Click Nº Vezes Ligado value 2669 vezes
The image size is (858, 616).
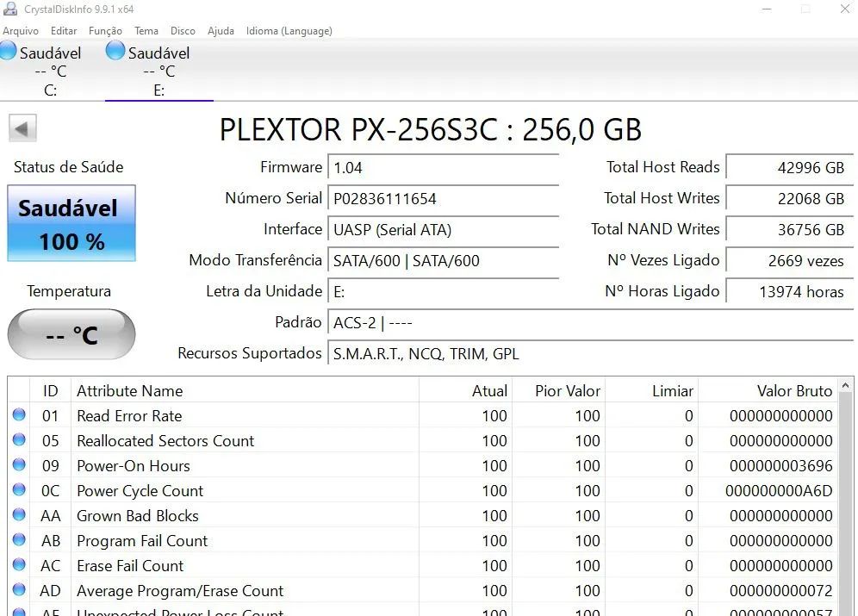(789, 260)
